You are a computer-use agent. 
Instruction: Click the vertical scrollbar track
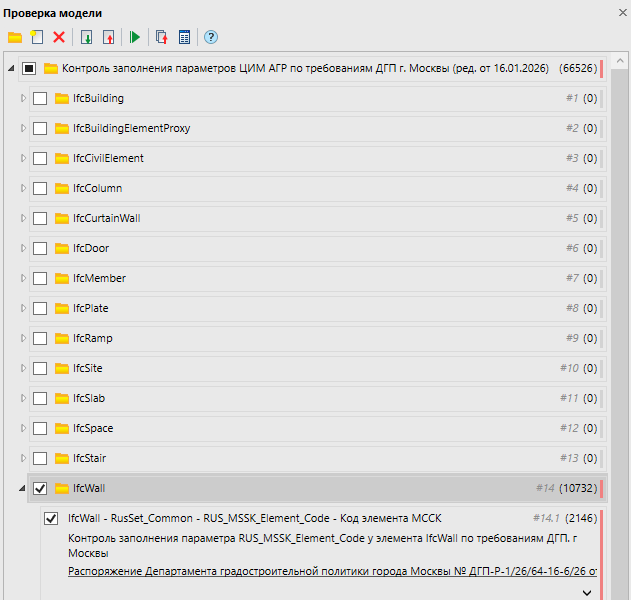coord(620,334)
